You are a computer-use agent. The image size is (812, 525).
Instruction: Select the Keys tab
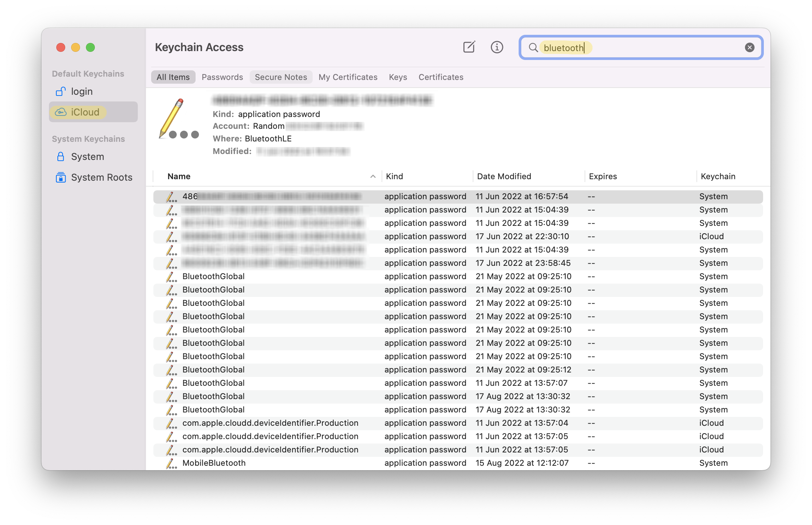click(x=397, y=77)
